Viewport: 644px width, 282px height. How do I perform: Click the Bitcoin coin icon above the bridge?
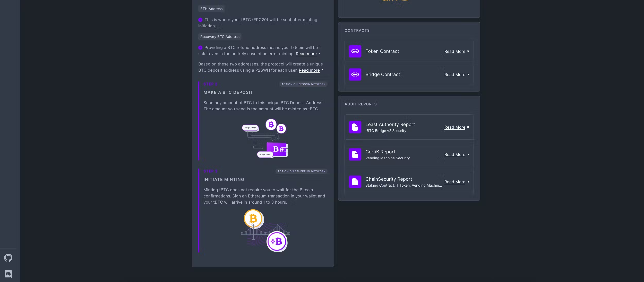click(x=253, y=219)
